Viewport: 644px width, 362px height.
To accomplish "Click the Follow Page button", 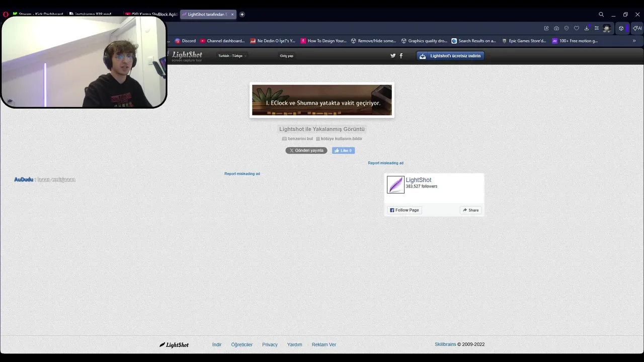I will tap(405, 210).
